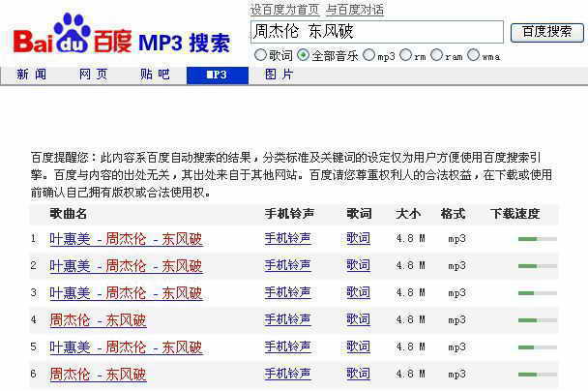Choose the mp3 format radio button
The image size is (588, 391).
coord(369,55)
